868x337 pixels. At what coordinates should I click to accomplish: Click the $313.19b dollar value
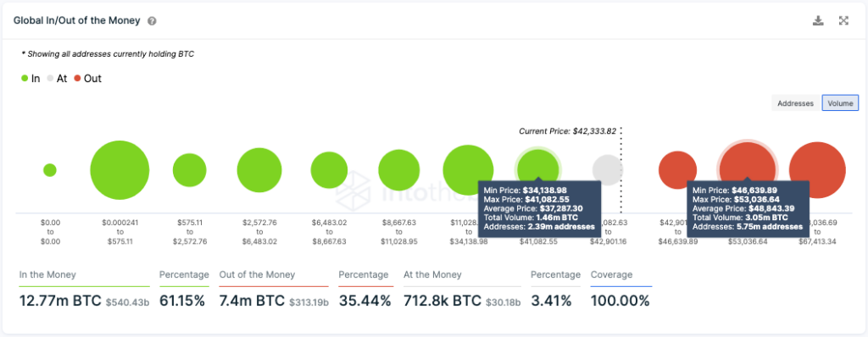click(x=309, y=302)
